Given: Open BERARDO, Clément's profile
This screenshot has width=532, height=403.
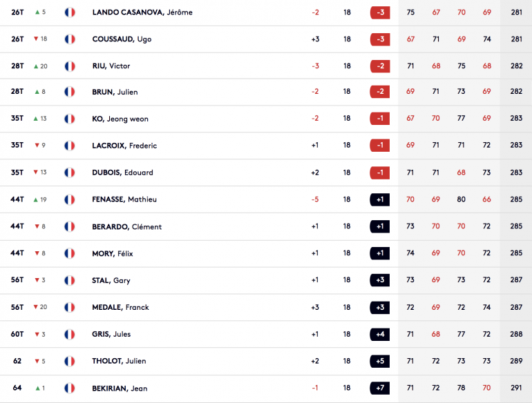Looking at the screenshot, I should pyautogui.click(x=127, y=227).
